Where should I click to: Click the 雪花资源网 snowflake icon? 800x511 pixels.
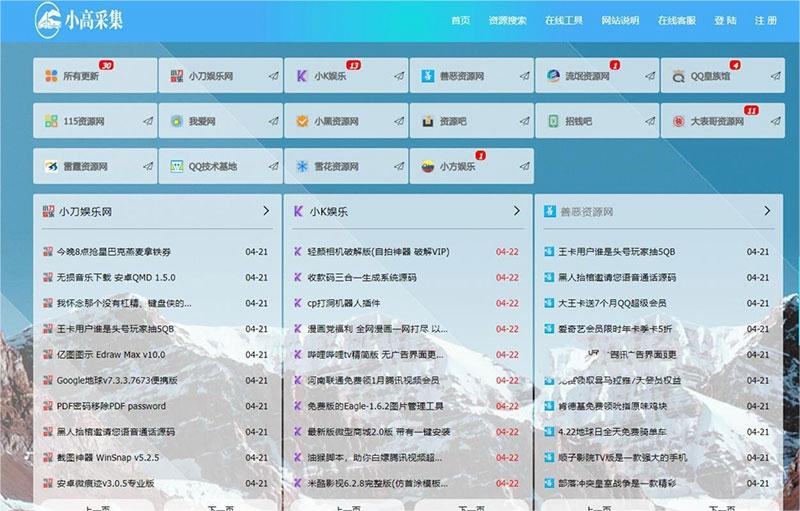click(301, 167)
